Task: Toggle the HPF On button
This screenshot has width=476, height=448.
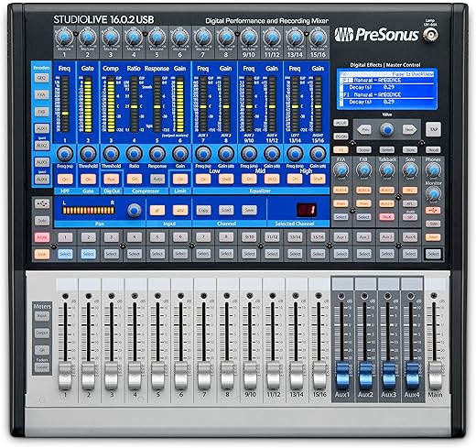Action: coord(65,179)
